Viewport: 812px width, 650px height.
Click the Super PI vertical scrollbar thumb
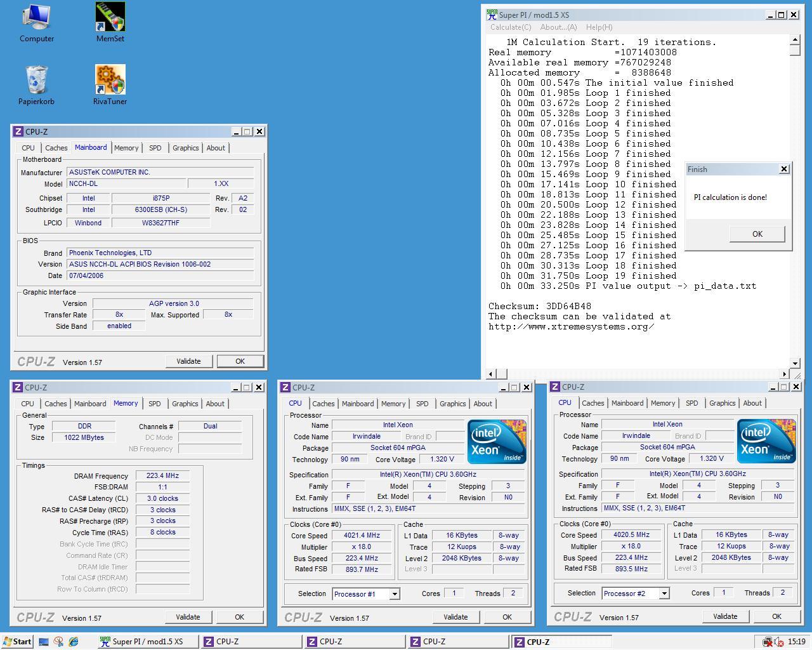(x=795, y=51)
